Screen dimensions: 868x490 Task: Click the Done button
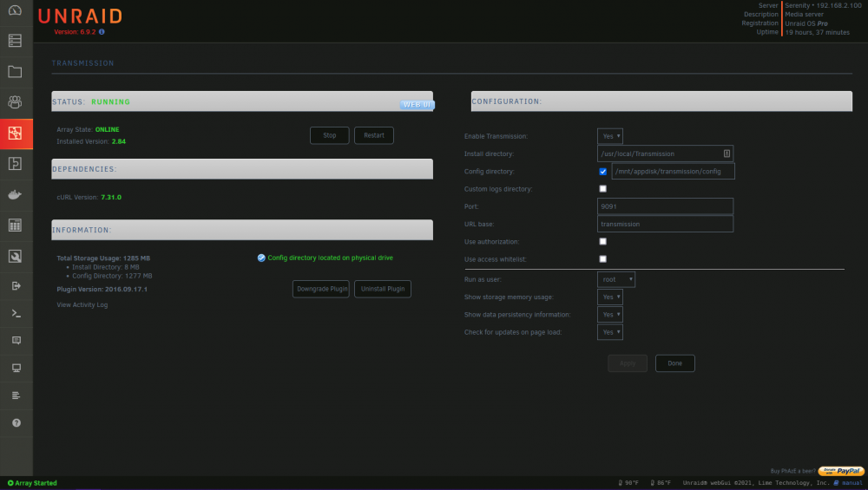click(x=674, y=363)
